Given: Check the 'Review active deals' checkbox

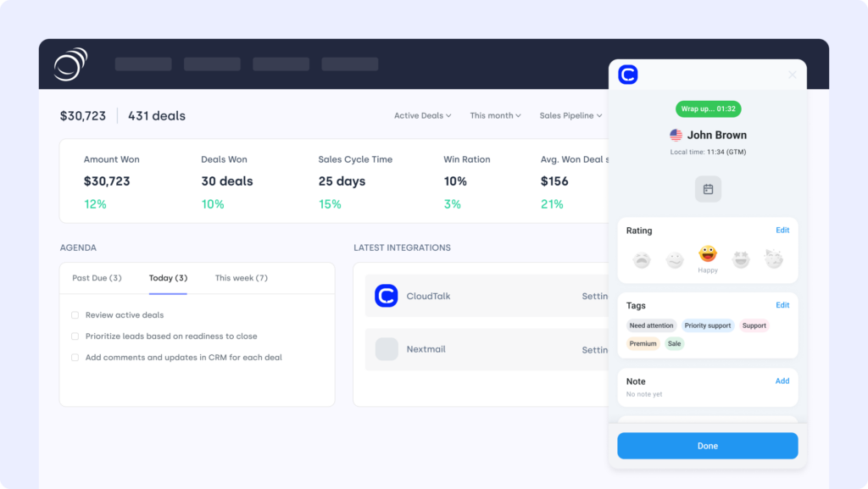Looking at the screenshot, I should [75, 315].
